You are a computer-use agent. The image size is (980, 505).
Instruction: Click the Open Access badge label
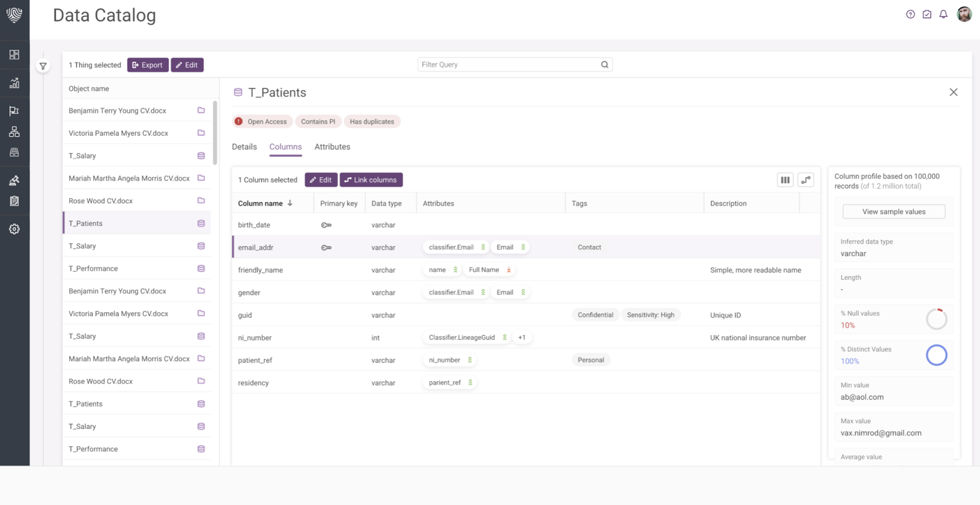(267, 122)
